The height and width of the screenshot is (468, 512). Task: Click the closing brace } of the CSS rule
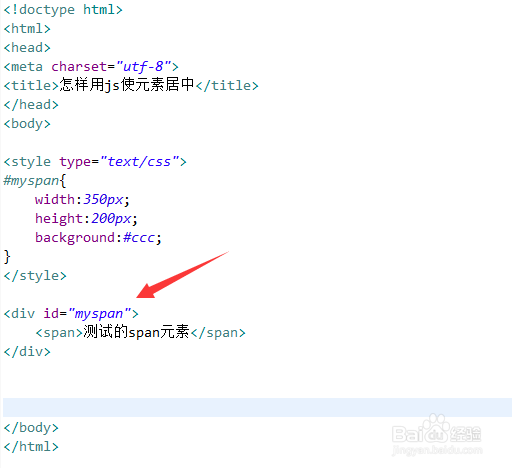pyautogui.click(x=7, y=257)
